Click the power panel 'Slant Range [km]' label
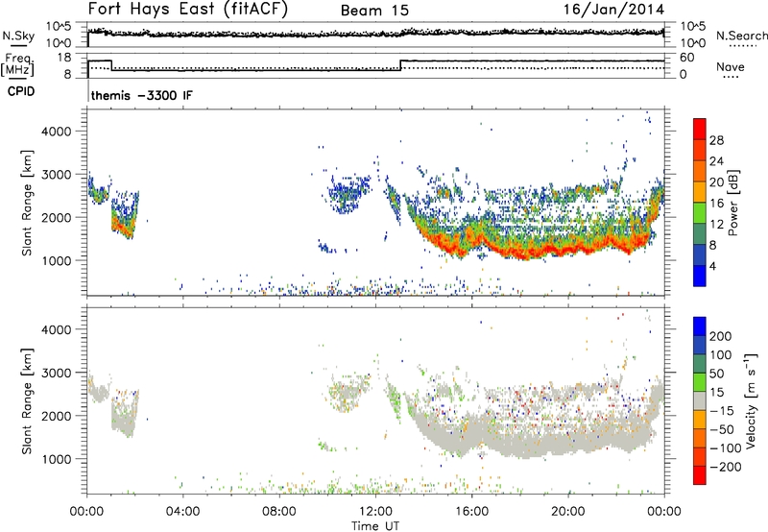Screen dimensions: 768x532 tap(27, 203)
